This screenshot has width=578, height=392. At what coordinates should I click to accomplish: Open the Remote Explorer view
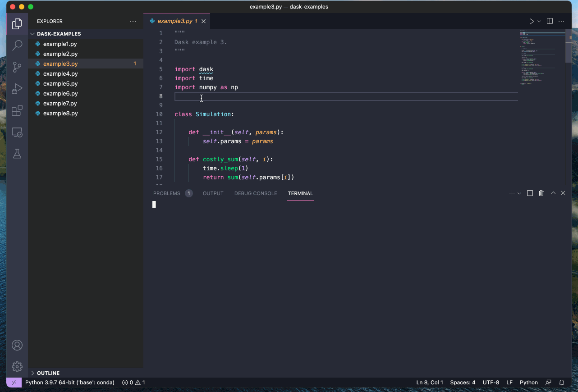click(17, 132)
